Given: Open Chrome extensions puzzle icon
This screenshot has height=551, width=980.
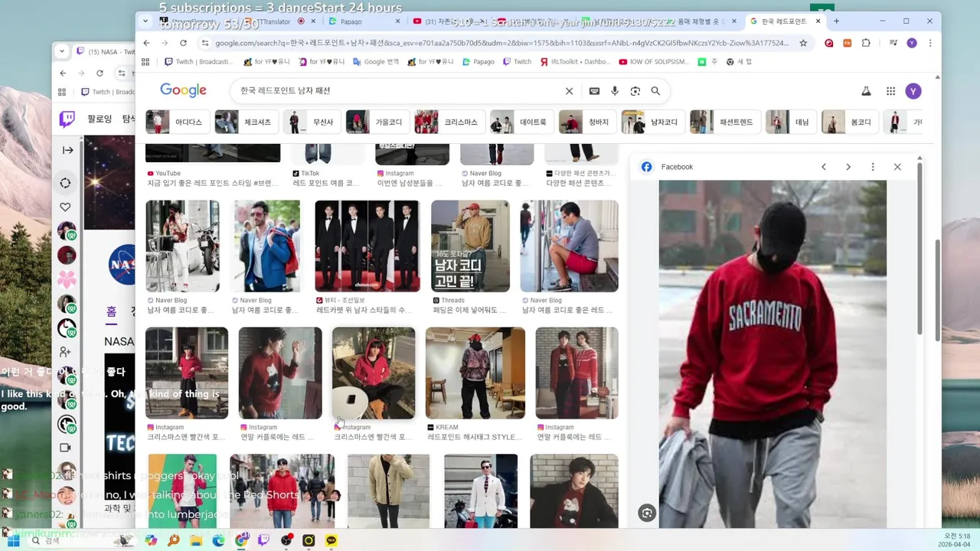Looking at the screenshot, I should [866, 43].
